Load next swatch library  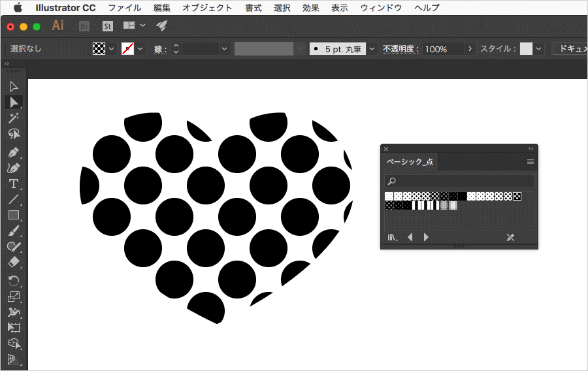point(426,237)
